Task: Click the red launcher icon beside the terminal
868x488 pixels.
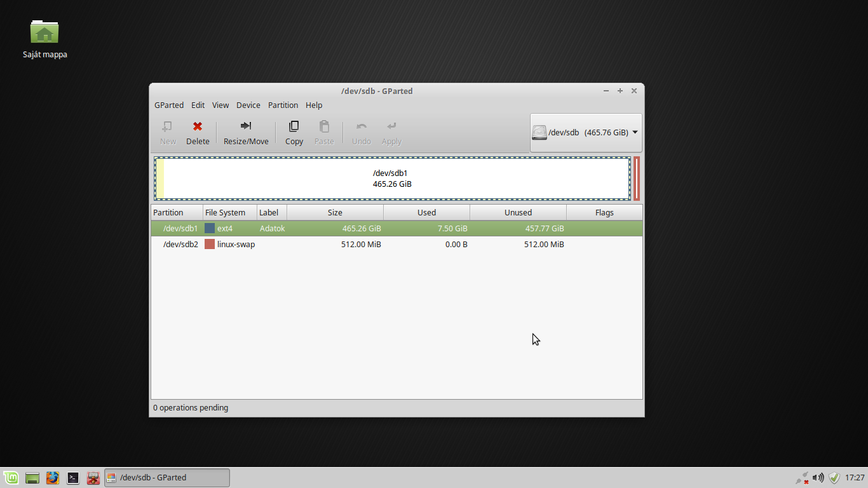Action: pyautogui.click(x=93, y=478)
